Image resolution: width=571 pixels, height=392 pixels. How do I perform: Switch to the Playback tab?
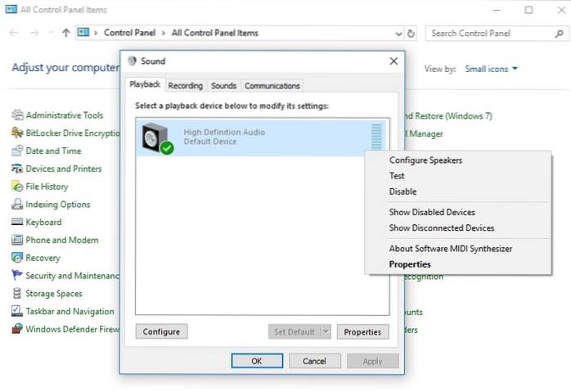coord(145,84)
